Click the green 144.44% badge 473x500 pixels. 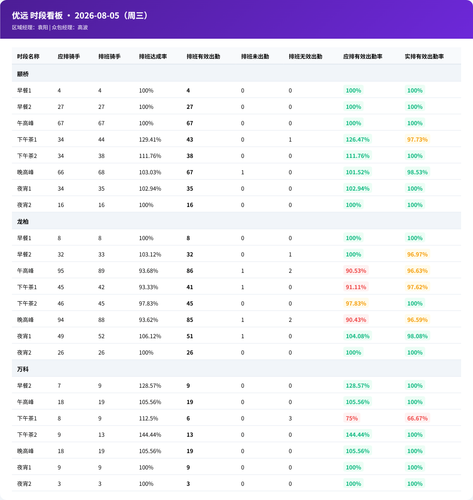coord(357,435)
